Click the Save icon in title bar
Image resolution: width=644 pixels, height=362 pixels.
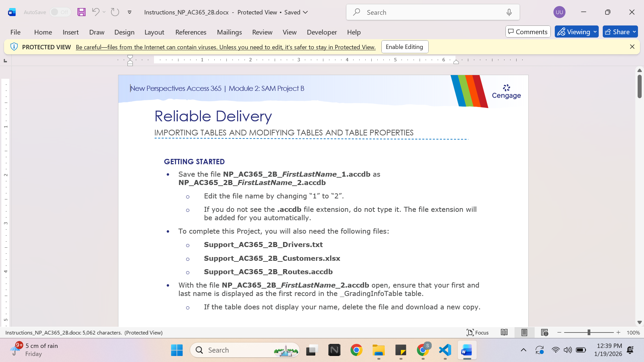[82, 12]
